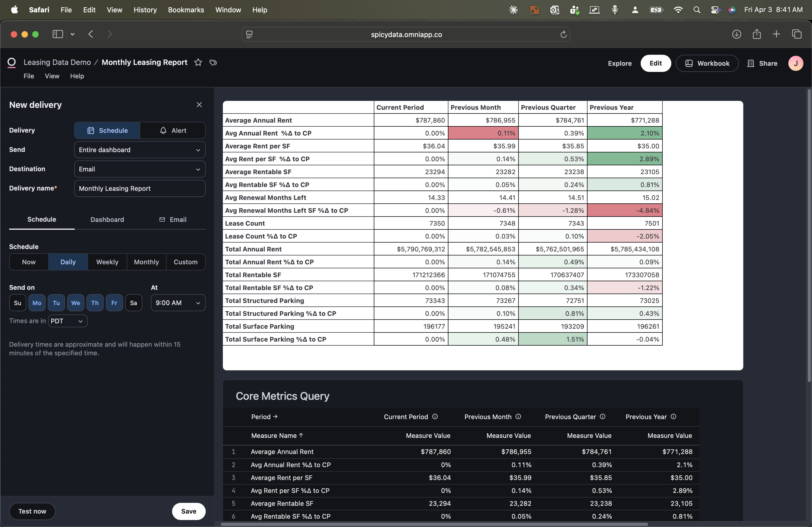The width and height of the screenshot is (812, 527).
Task: Select Monthly schedule frequency
Action: (x=146, y=262)
